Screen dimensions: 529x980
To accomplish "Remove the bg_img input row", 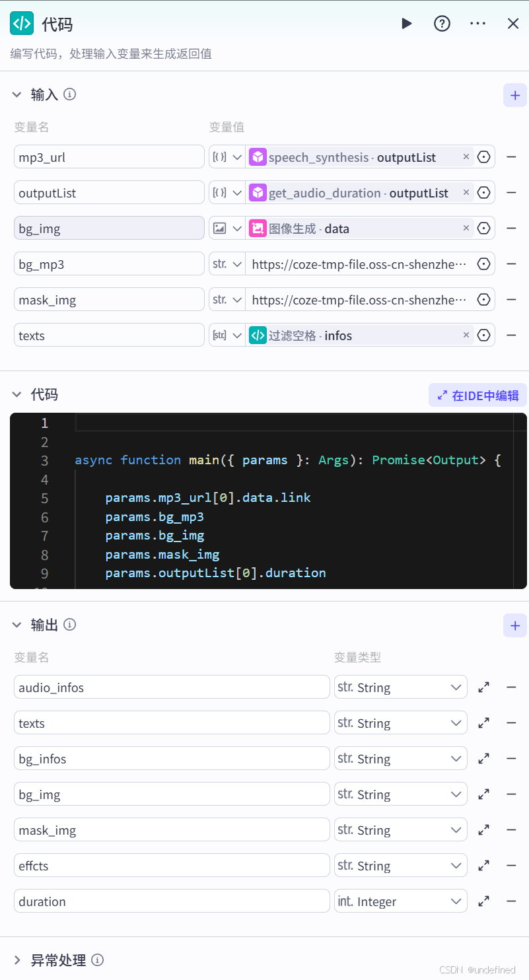I will [x=511, y=228].
